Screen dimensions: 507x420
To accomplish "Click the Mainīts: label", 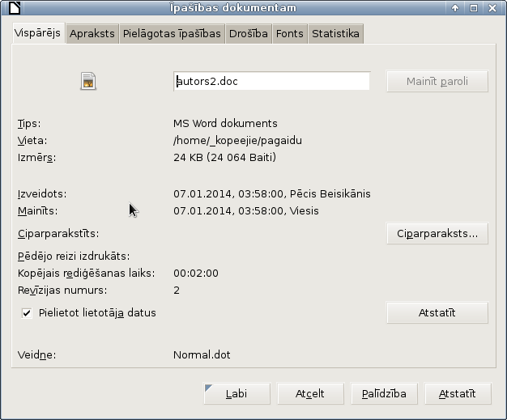I will click(x=37, y=211).
